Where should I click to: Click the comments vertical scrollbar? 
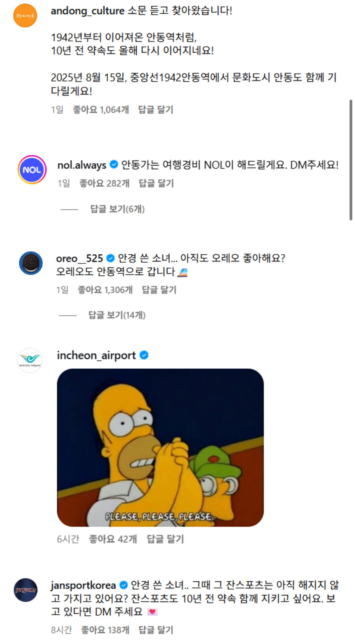351,160
